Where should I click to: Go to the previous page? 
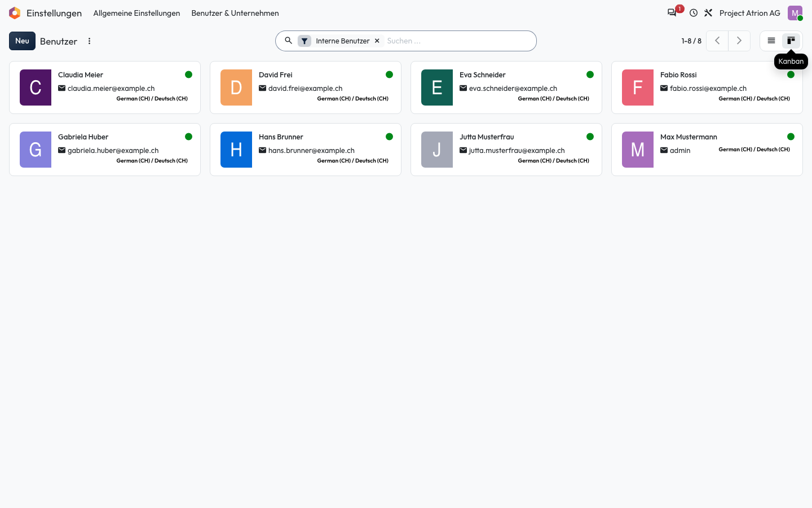click(x=717, y=41)
